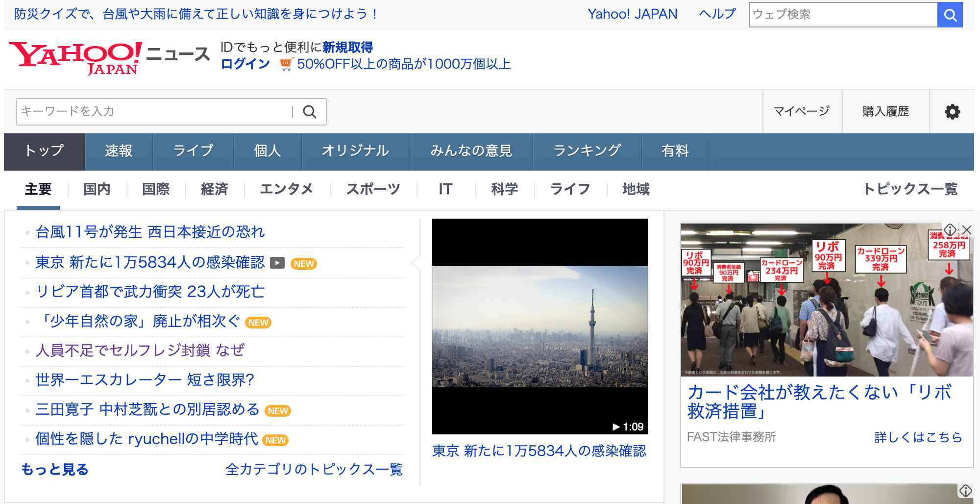This screenshot has height=504, width=980.
Task: Open the みんなの意見 tab
Action: tap(471, 151)
